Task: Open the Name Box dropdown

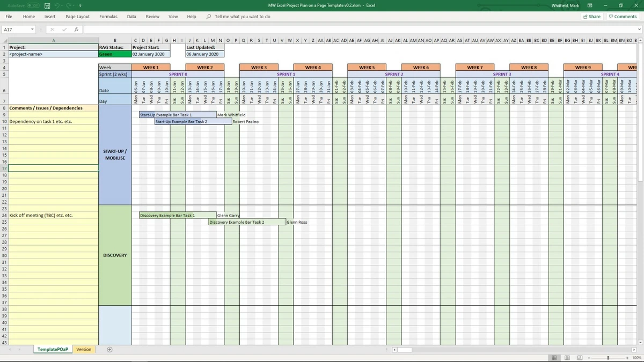Action: pos(32,29)
